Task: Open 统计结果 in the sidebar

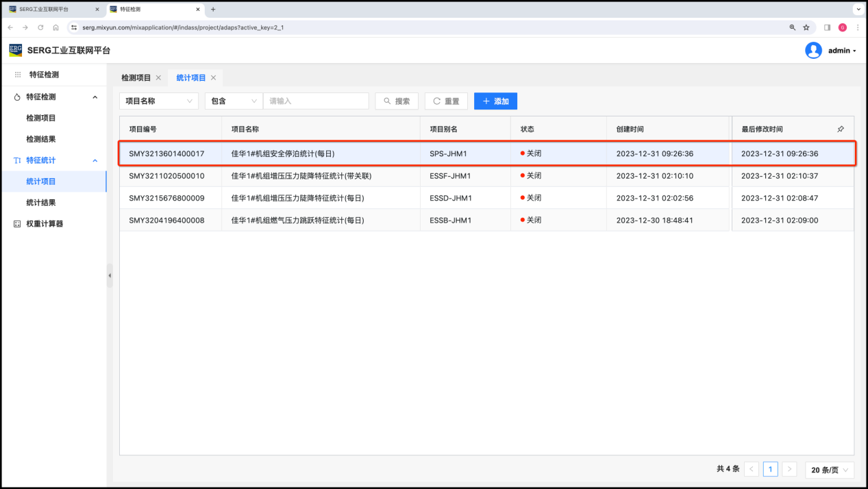Action: 41,203
